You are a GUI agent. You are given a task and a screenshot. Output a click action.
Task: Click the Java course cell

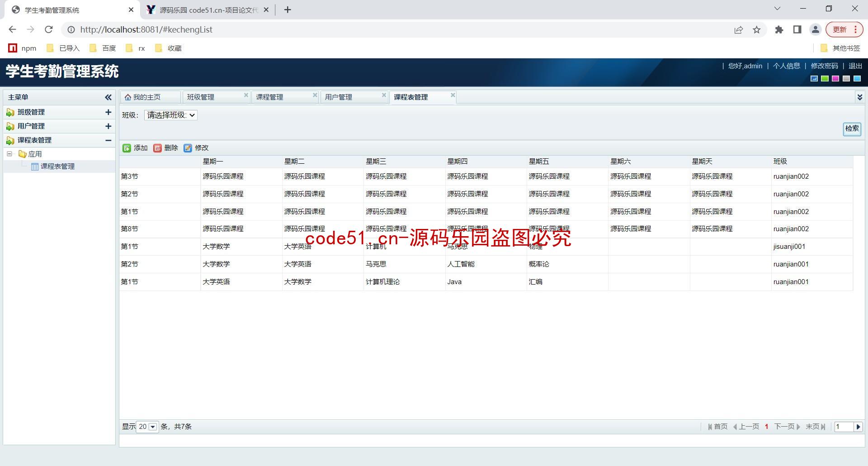click(x=486, y=282)
